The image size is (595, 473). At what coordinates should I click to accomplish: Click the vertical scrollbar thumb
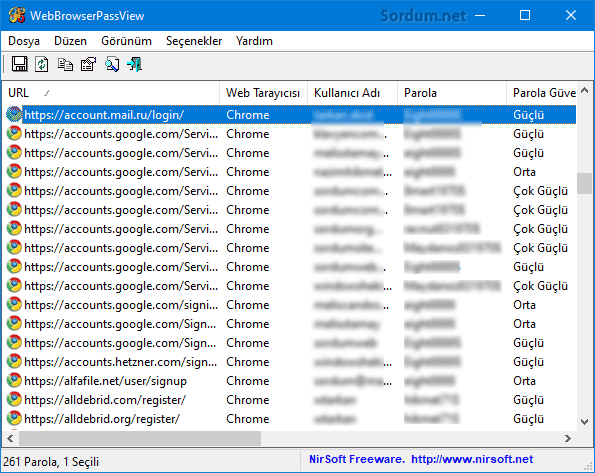[584, 184]
